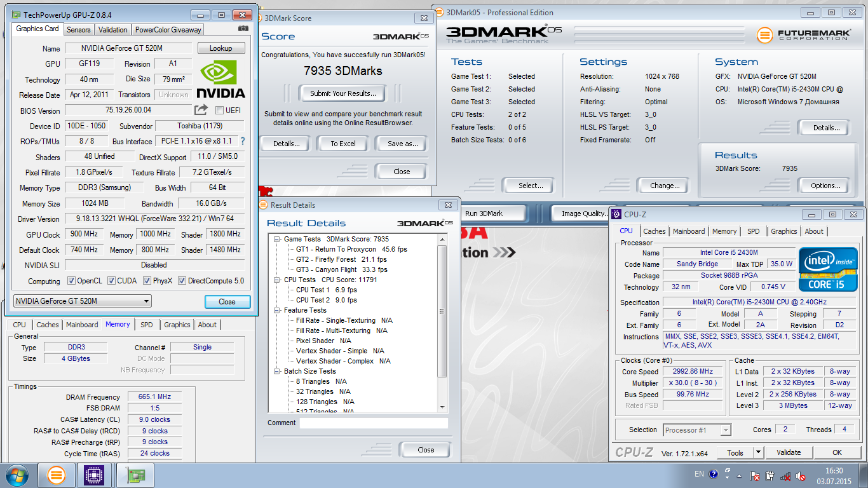The image size is (868, 488).
Task: Click the EN language indicator
Action: 699,474
